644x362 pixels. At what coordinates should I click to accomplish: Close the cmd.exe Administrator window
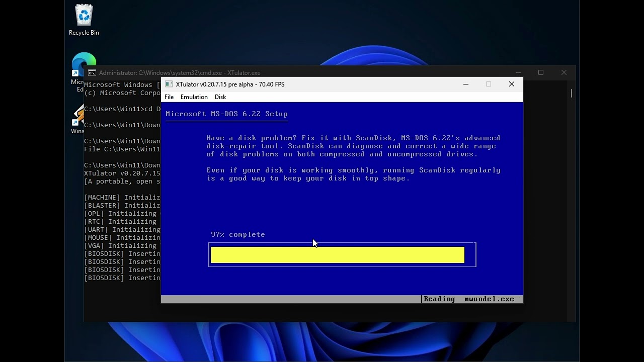tap(564, 73)
